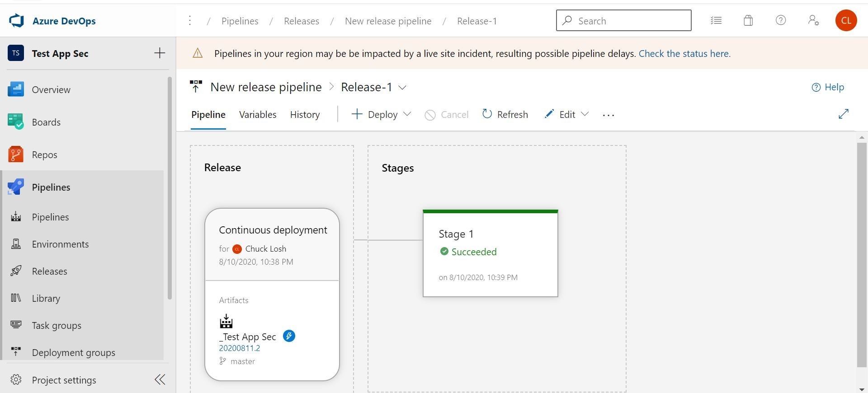Click the Refresh button
Screen dimensions: 868x393
point(505,115)
